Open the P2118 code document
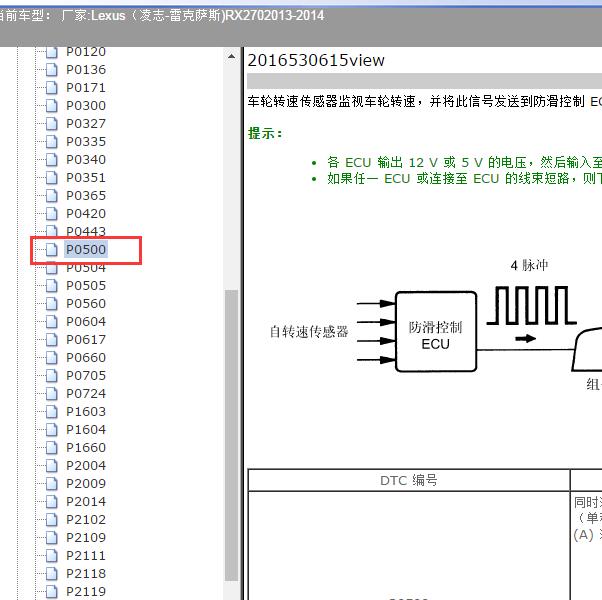Viewport: 602px width, 600px height. [86, 574]
